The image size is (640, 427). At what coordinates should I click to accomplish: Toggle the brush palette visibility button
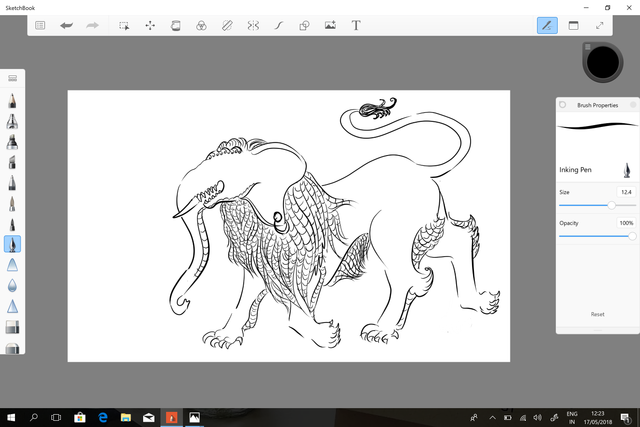click(x=547, y=25)
